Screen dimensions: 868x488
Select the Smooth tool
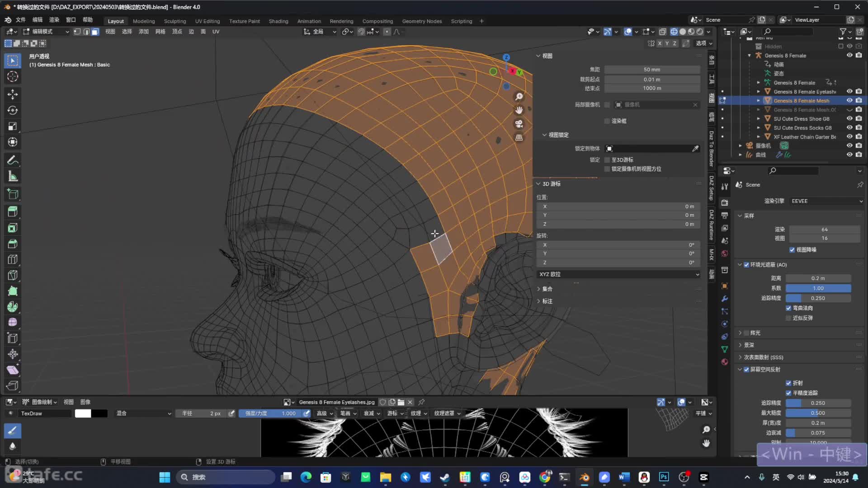tap(13, 323)
